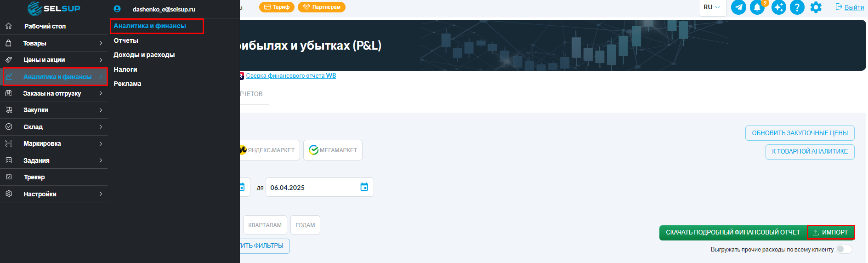
Task: Click the sparkle AI assistant icon
Action: [x=779, y=7]
